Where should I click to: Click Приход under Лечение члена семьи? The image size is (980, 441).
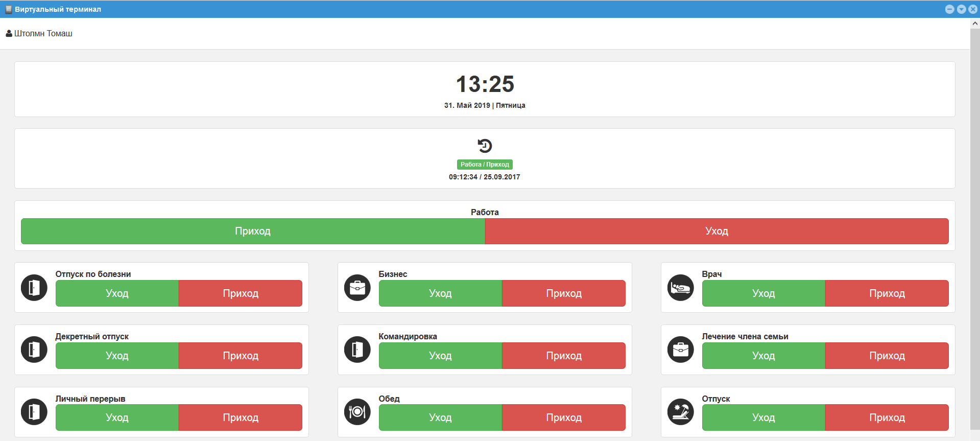click(887, 356)
